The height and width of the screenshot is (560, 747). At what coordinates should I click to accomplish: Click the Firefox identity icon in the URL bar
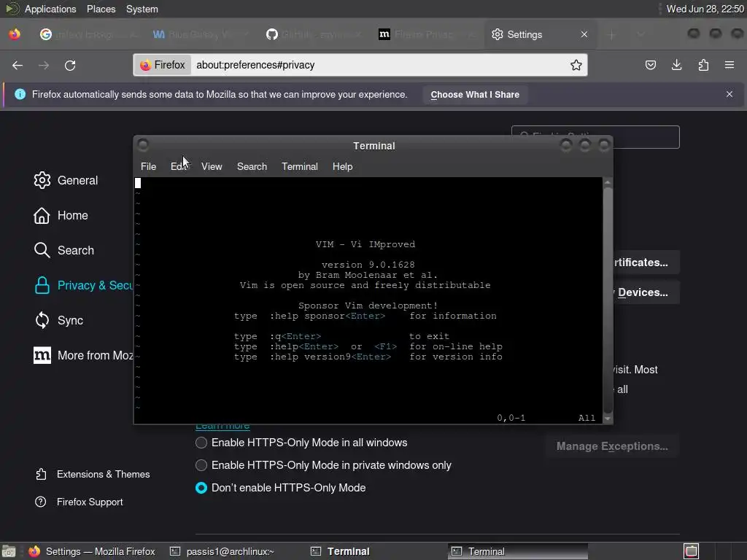click(x=163, y=65)
